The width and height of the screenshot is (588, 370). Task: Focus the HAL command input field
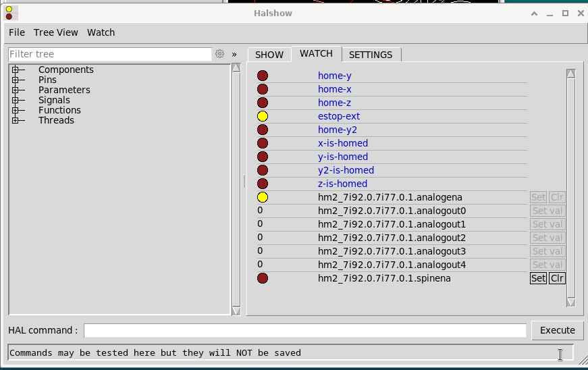(304, 330)
